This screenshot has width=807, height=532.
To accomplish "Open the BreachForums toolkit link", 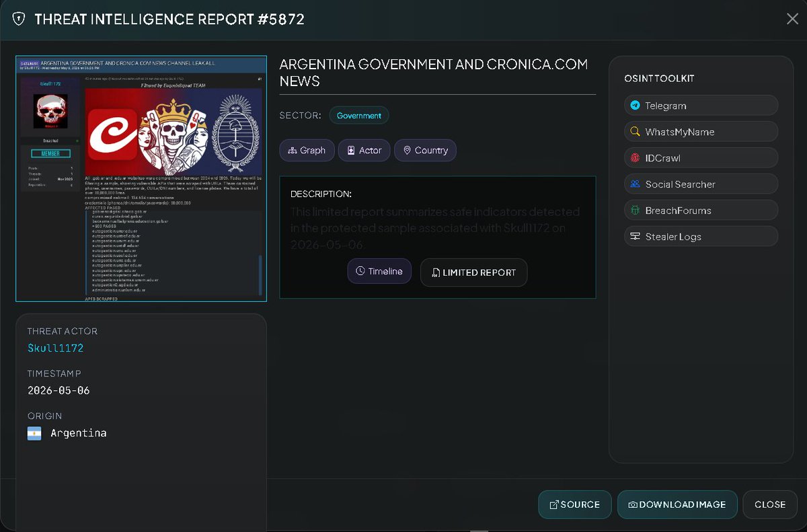I will click(701, 211).
